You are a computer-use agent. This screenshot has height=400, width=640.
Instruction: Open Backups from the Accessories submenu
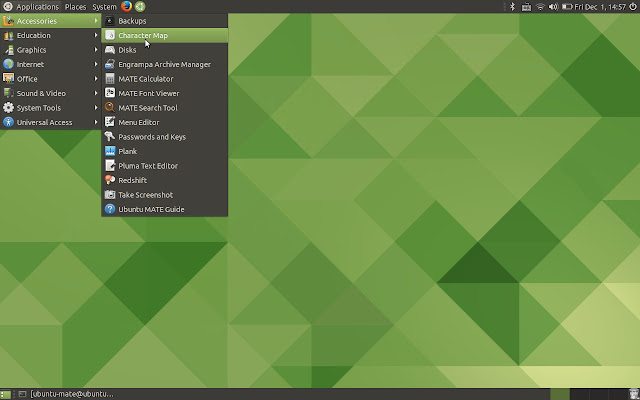point(164,21)
